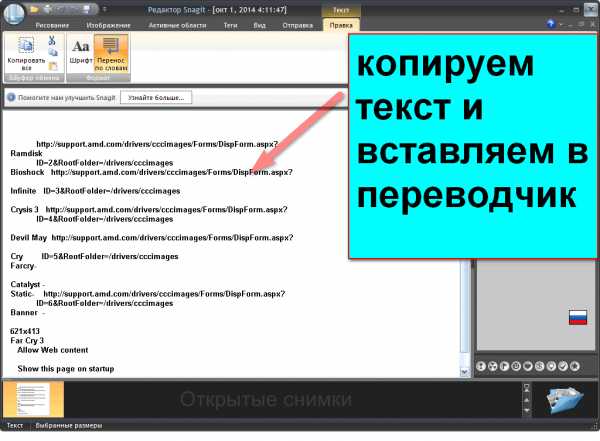Open the Активные области tab
Screen dimensions: 600x441
(177, 25)
